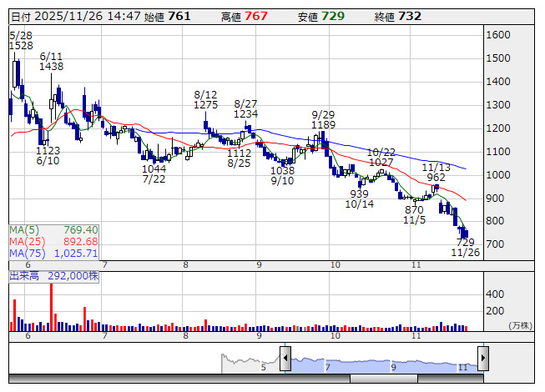Viewport: 545px width, 392px height.
Task: Click the 11/13 962 peak label
Action: coord(436,172)
